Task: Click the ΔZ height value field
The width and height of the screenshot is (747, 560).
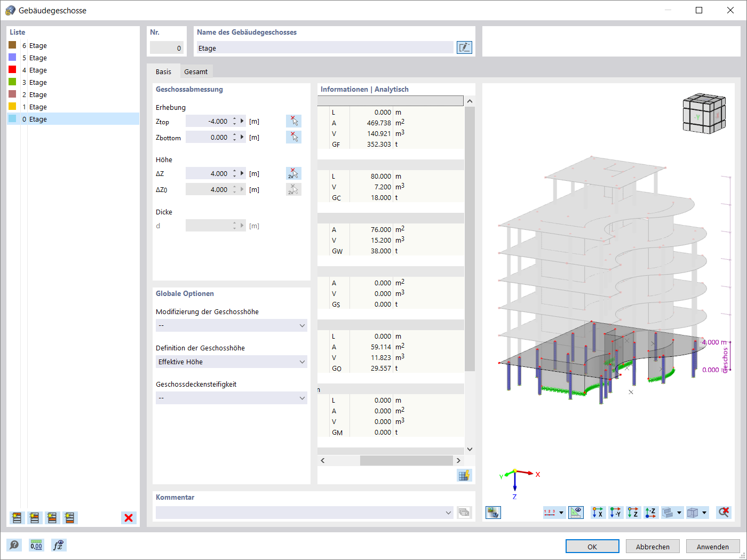Action: 208,173
